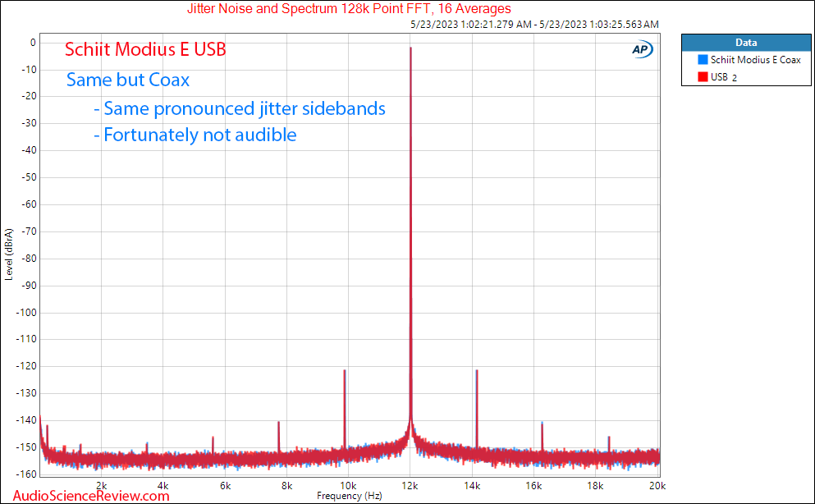Click the -120 level axis tick label

click(26, 366)
